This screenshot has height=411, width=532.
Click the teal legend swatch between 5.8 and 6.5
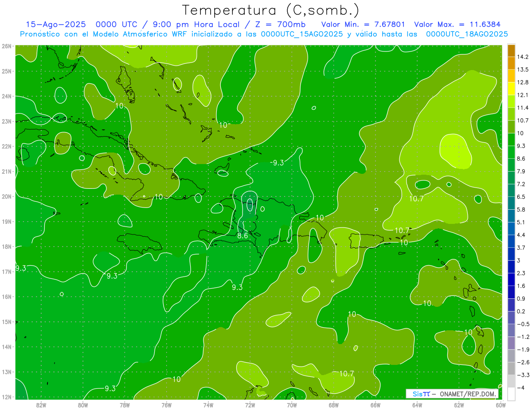click(x=512, y=203)
